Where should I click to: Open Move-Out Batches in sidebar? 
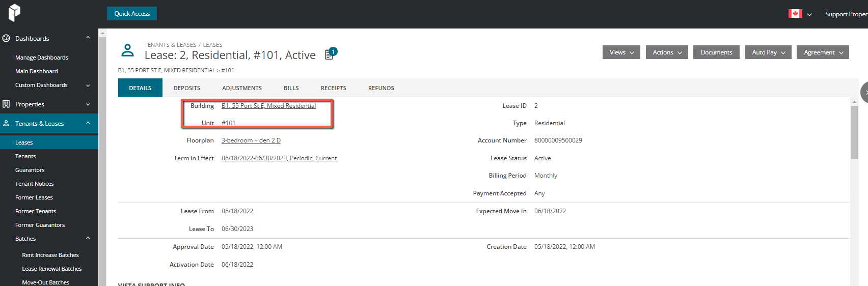[46, 282]
